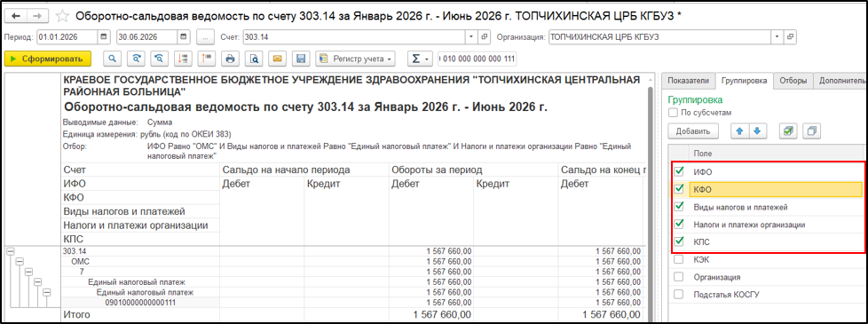Collapse first Единый налоговый платеж group
The image size is (868, 324).
tap(37, 282)
